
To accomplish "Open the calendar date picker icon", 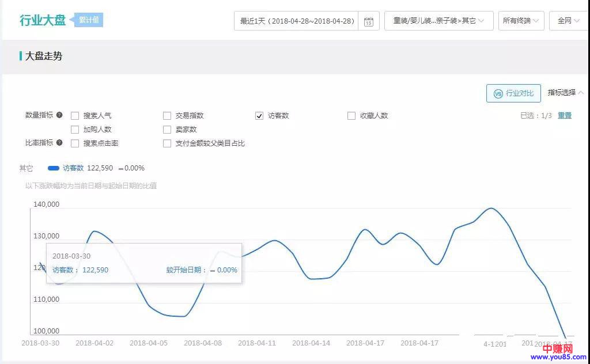I will click(x=369, y=21).
